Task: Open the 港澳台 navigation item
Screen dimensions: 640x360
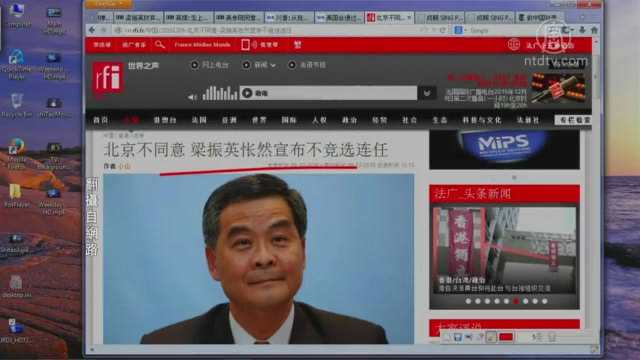Action: [x=165, y=120]
